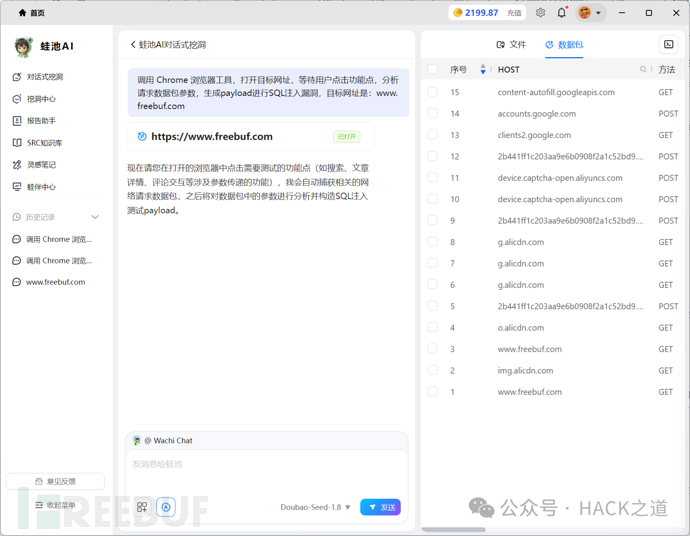Open the settings gear icon

540,13
